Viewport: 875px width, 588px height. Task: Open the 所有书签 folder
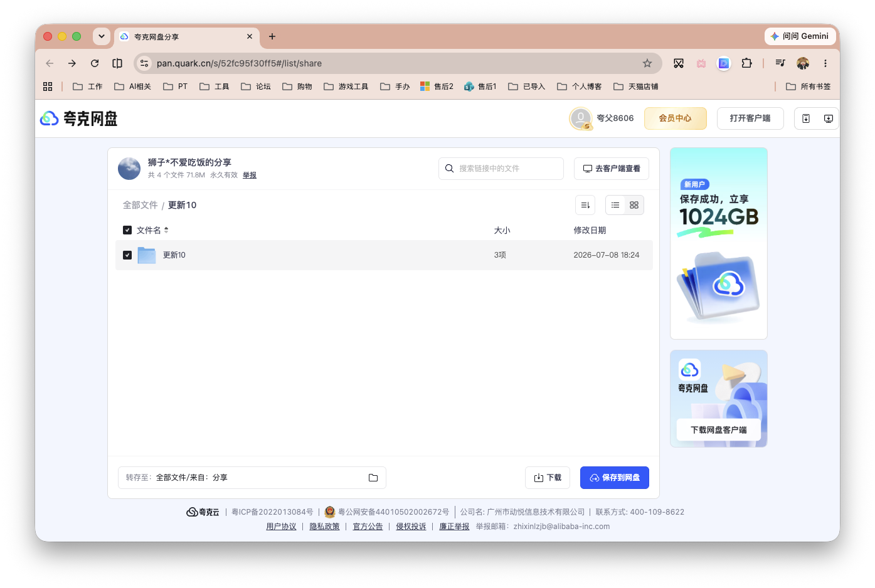pos(809,87)
